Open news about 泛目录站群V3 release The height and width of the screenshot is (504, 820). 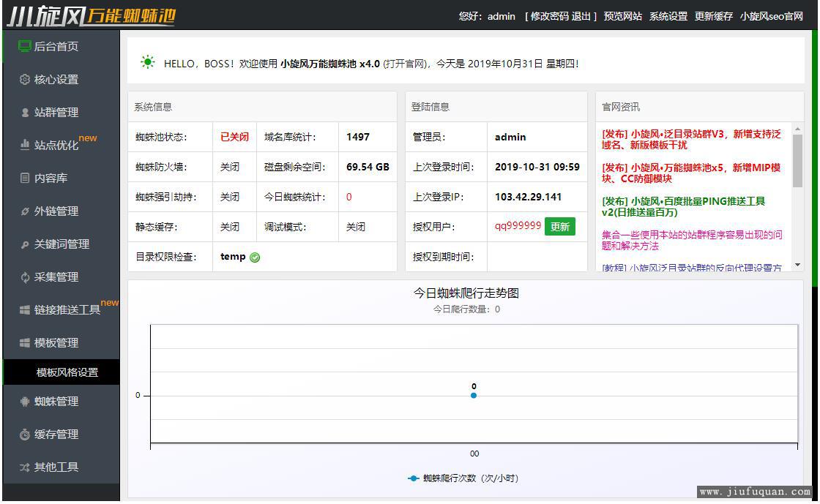[x=691, y=140]
